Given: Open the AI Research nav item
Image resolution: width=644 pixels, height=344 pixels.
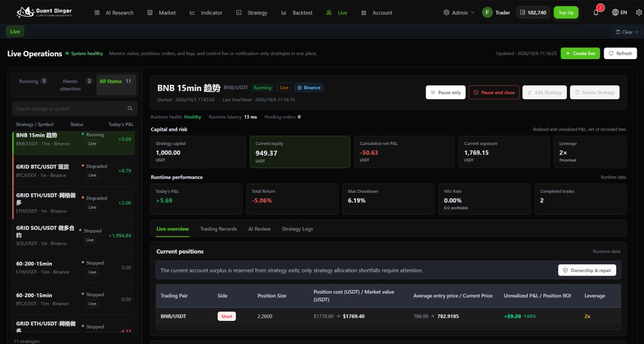Looking at the screenshot, I should point(114,12).
